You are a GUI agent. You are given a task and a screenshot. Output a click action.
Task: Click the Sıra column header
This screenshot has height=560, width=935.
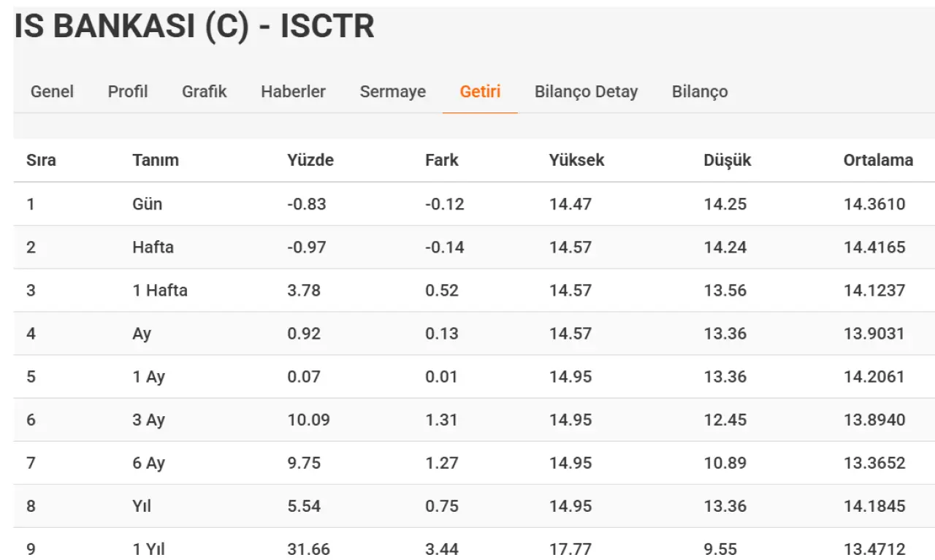41,161
